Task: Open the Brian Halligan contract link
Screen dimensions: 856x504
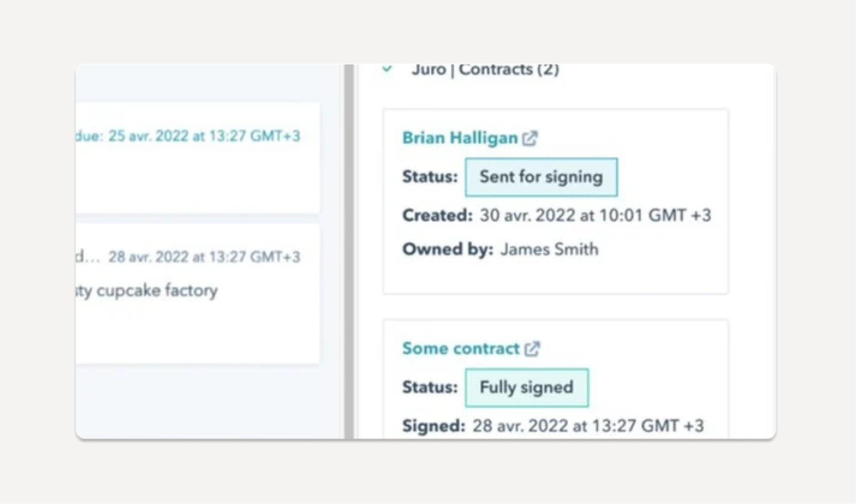Action: (459, 138)
